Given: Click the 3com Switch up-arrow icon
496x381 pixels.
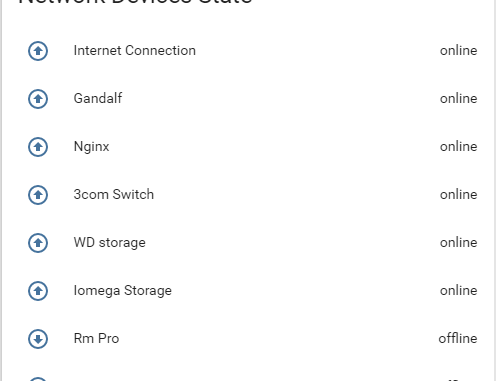Looking at the screenshot, I should coord(38,195).
